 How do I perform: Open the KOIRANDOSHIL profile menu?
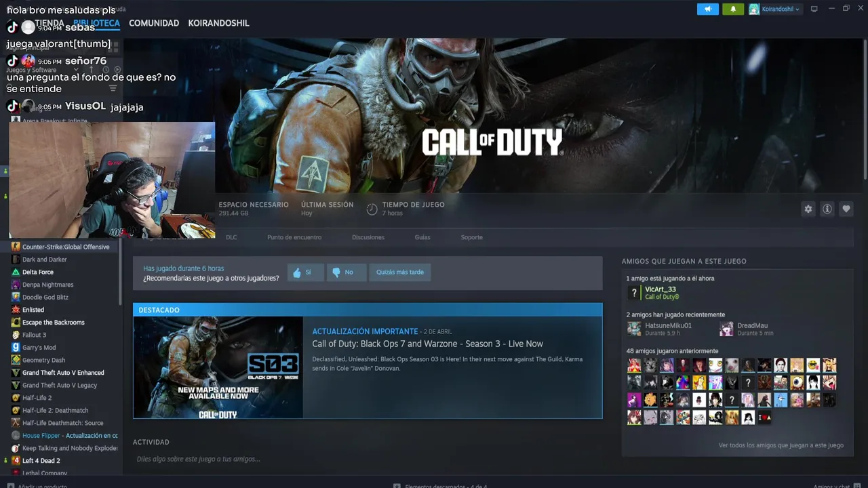tap(218, 23)
